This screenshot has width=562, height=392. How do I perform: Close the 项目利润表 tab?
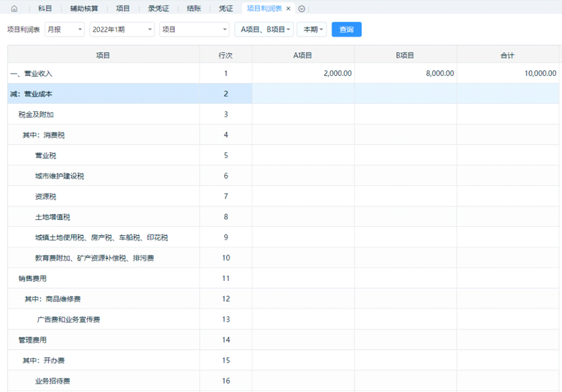tap(288, 8)
